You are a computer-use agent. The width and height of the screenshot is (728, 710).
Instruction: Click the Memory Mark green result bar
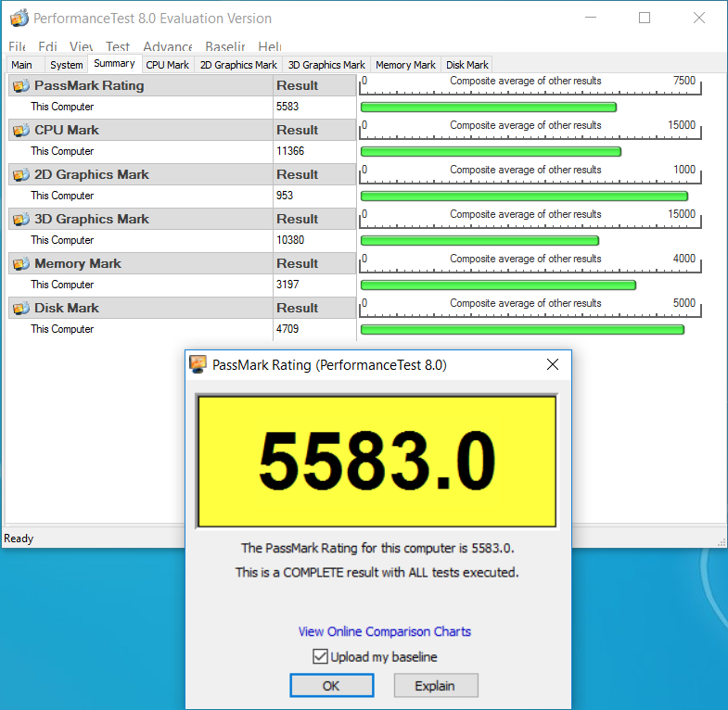[x=498, y=285]
